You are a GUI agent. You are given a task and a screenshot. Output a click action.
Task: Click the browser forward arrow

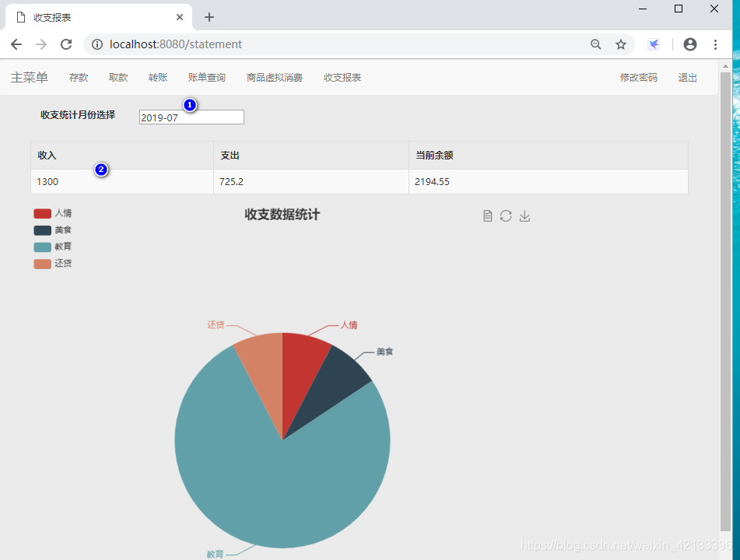point(41,44)
